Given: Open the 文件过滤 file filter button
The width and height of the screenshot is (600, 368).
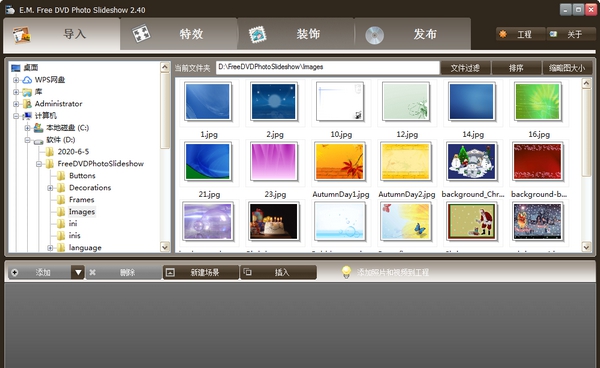Looking at the screenshot, I should (x=465, y=68).
